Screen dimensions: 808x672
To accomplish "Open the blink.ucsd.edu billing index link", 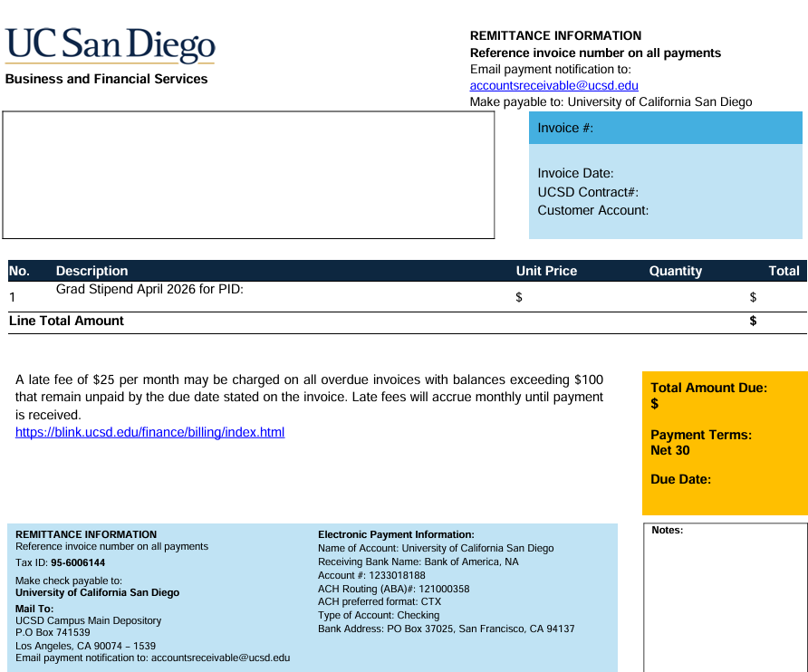I will (150, 432).
